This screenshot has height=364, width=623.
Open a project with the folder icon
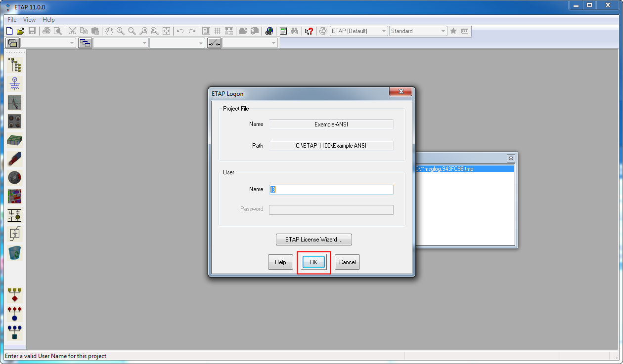pyautogui.click(x=20, y=31)
